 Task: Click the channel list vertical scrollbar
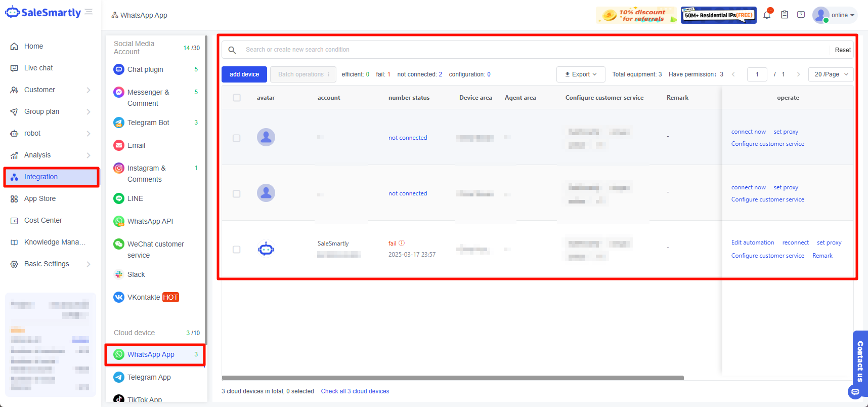tap(206, 190)
